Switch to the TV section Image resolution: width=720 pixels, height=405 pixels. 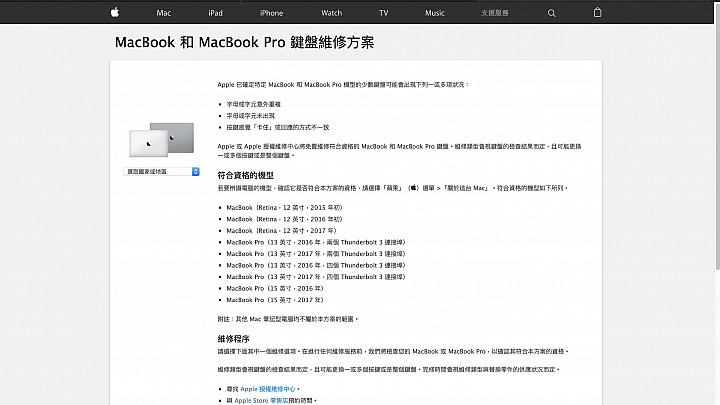(383, 13)
